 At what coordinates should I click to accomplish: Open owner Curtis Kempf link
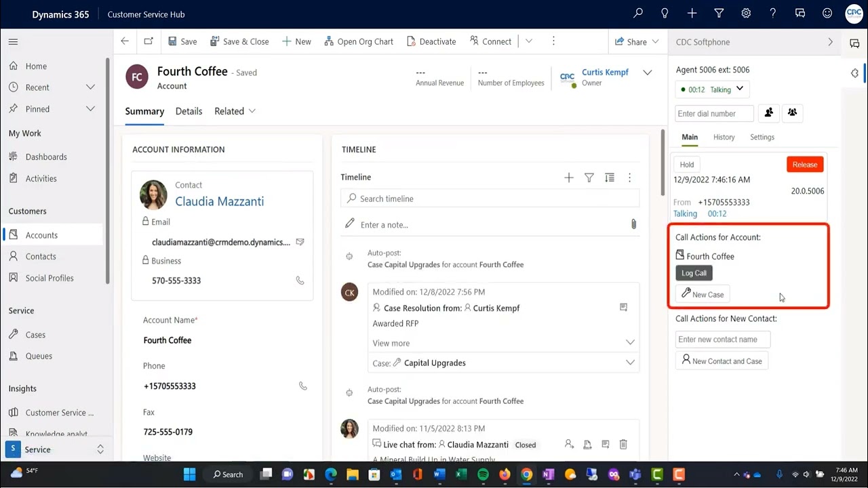605,73
